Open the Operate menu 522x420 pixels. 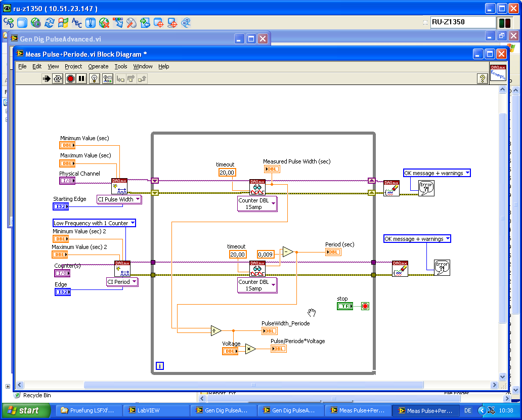click(98, 66)
